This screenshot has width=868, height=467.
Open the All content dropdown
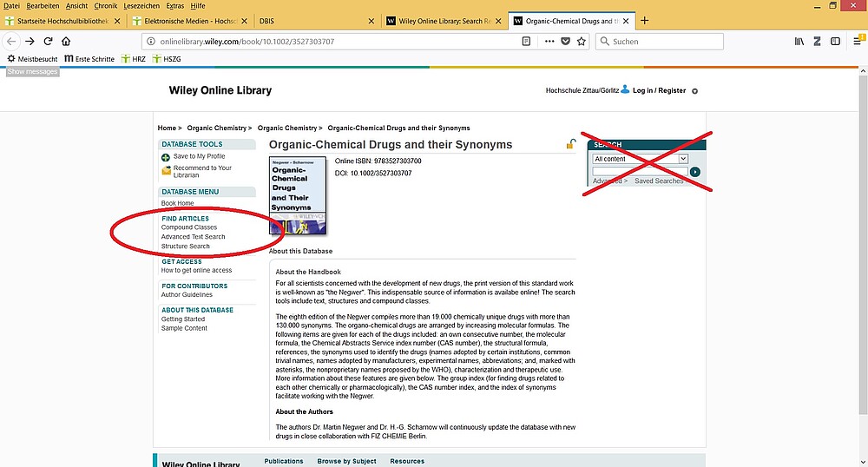point(640,159)
